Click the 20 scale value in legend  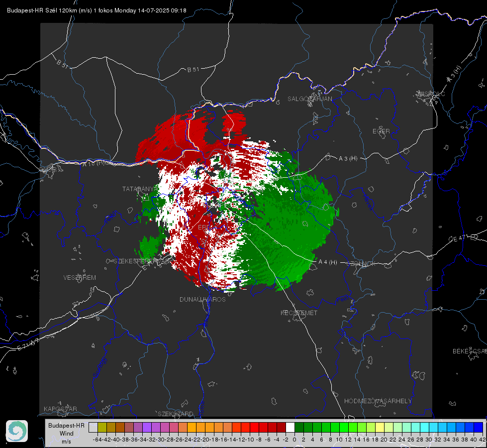click(384, 440)
